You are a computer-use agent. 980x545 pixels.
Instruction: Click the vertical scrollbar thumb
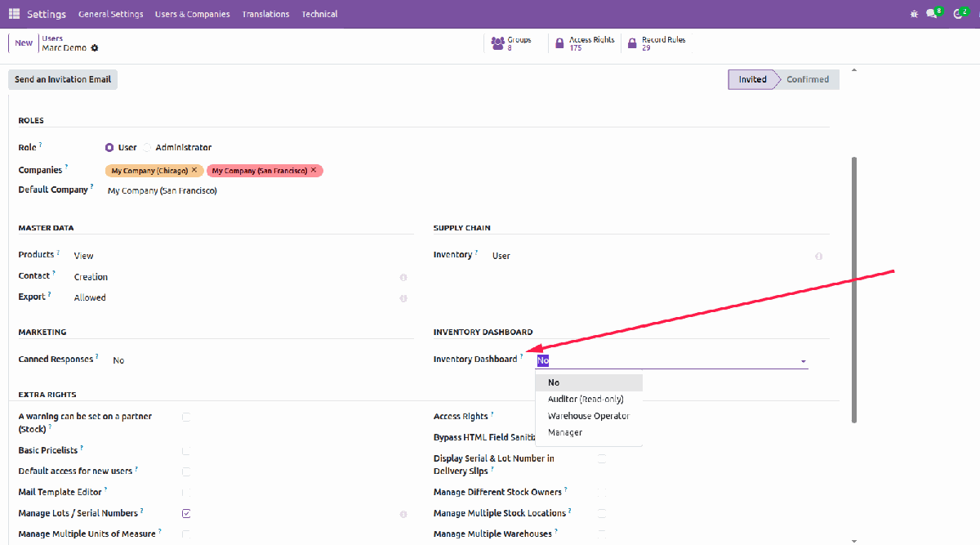click(x=854, y=290)
